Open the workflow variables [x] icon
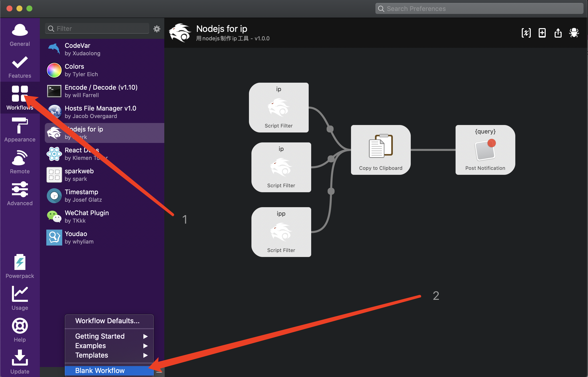The image size is (588, 377). point(526,33)
